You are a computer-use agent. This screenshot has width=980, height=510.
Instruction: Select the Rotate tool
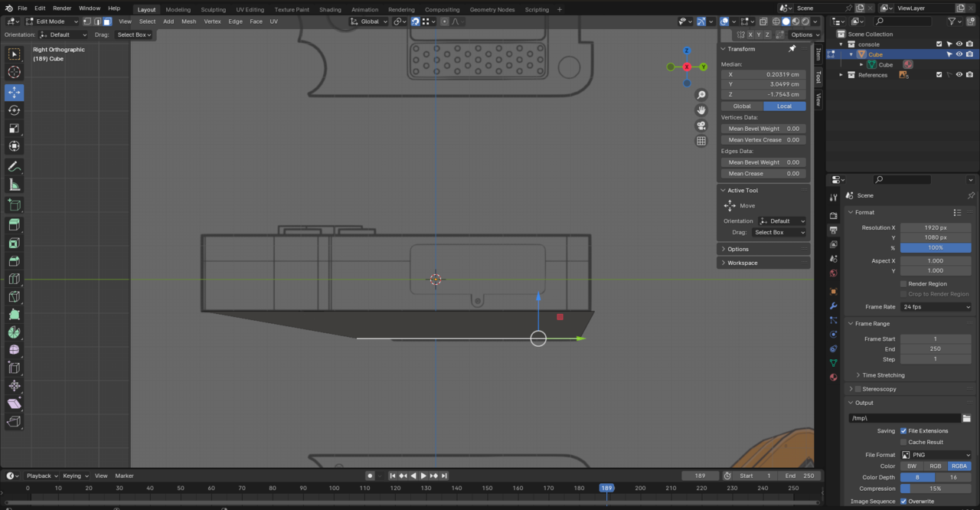[x=14, y=110]
